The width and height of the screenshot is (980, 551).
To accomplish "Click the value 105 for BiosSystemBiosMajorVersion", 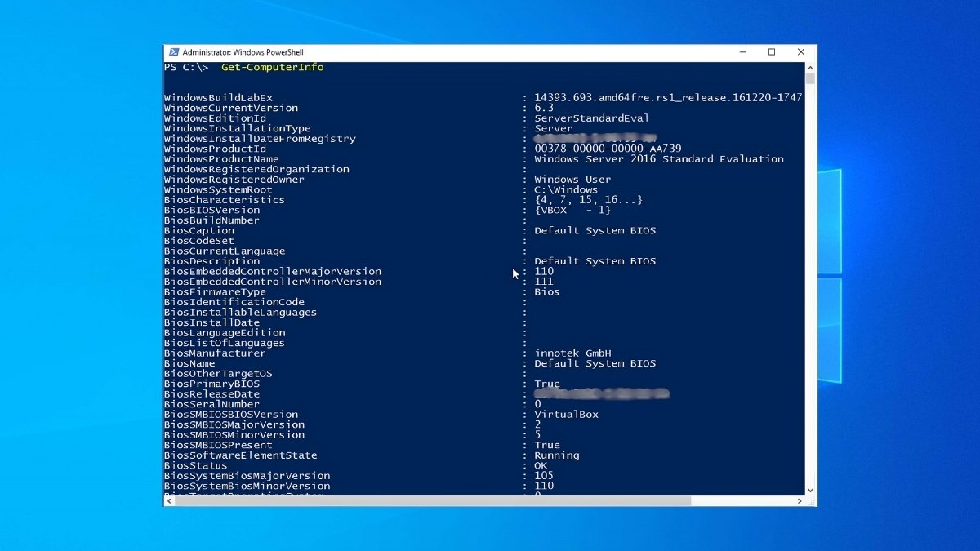I will 544,476.
